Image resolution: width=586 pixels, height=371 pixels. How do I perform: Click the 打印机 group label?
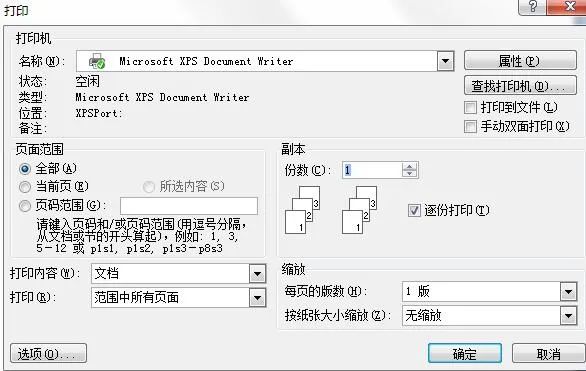point(33,38)
